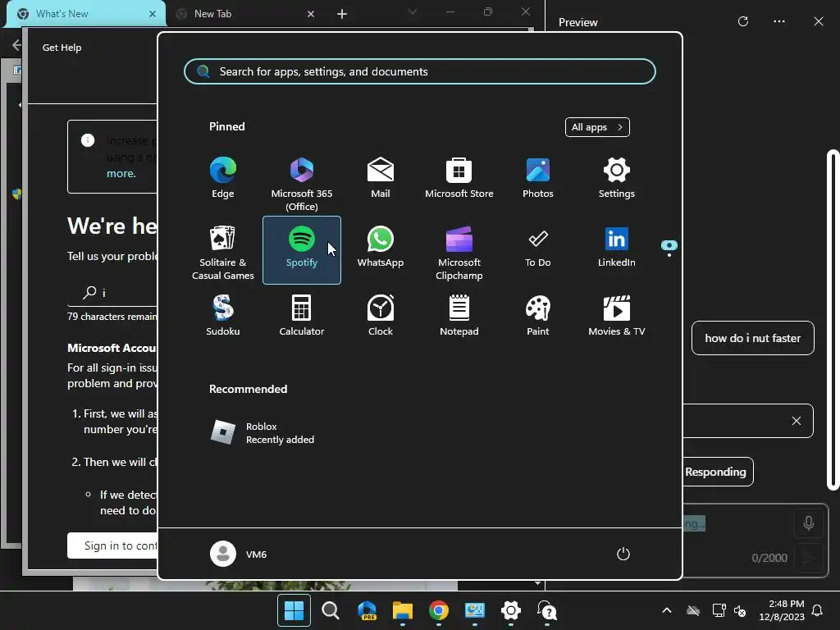Expand the All apps list

[597, 127]
